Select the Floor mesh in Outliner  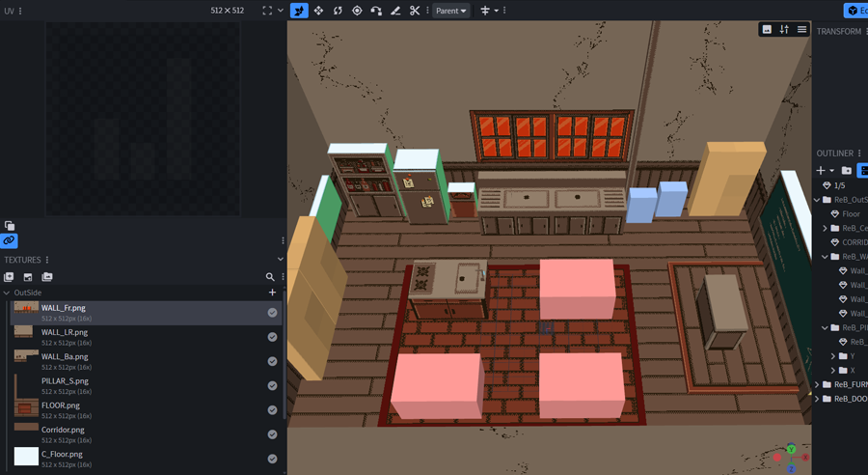tap(851, 214)
